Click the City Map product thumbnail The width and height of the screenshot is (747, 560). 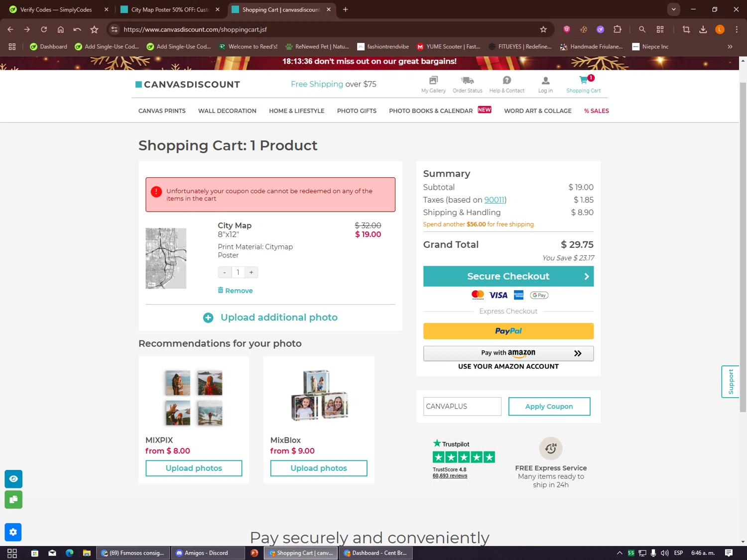pos(166,258)
